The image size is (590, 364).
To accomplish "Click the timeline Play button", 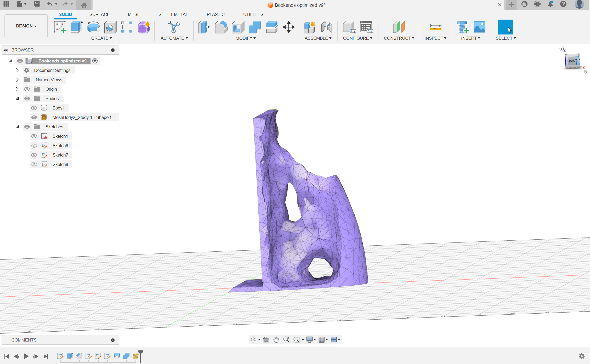I will coord(26,356).
